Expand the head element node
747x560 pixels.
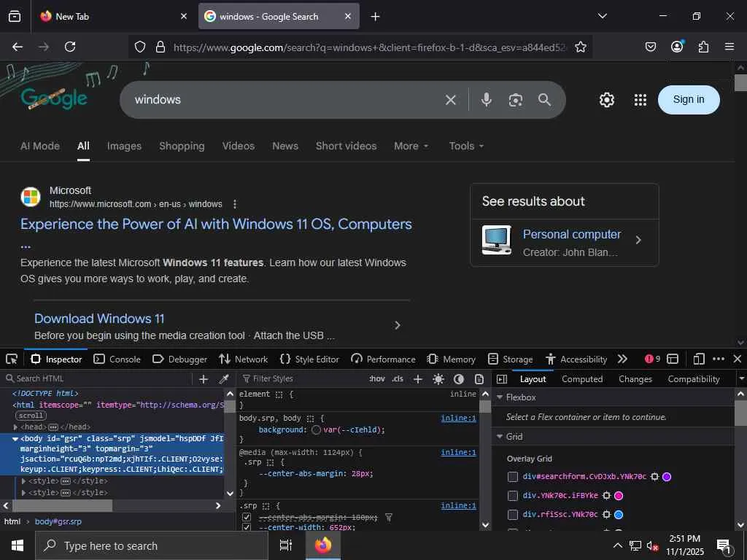click(15, 427)
